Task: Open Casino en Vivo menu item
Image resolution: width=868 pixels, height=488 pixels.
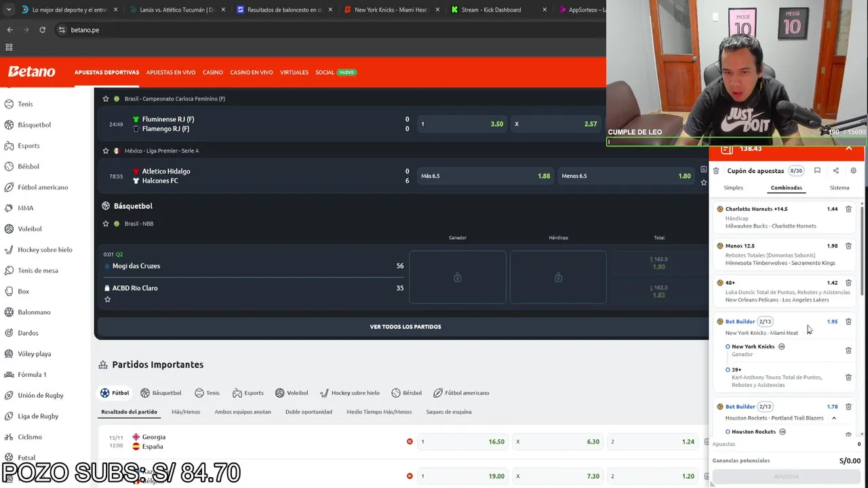Action: tap(252, 73)
